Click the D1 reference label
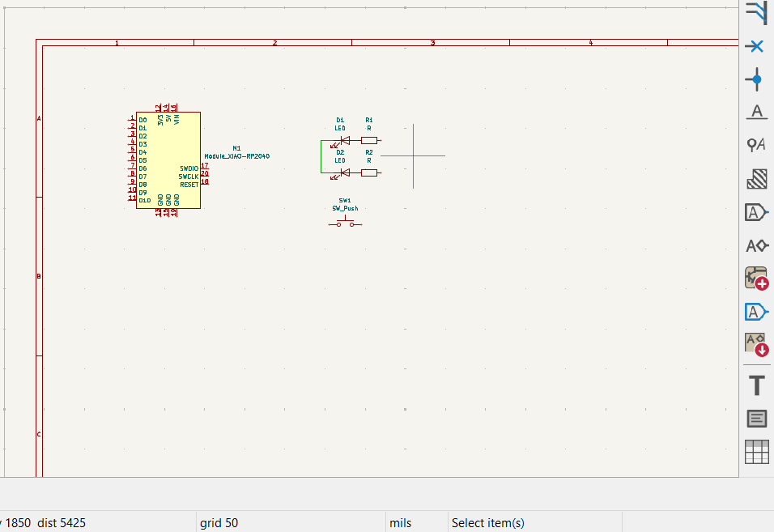The height and width of the screenshot is (532, 774). 340,121
